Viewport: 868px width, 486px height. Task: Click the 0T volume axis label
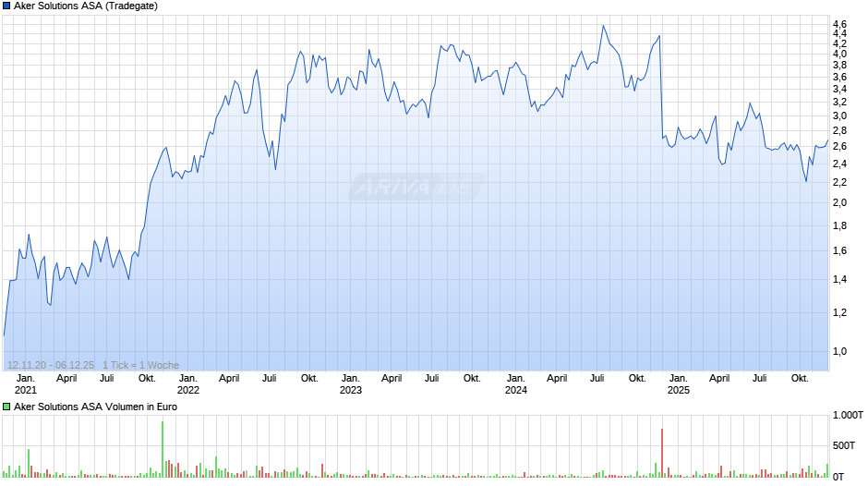pyautogui.click(x=838, y=477)
